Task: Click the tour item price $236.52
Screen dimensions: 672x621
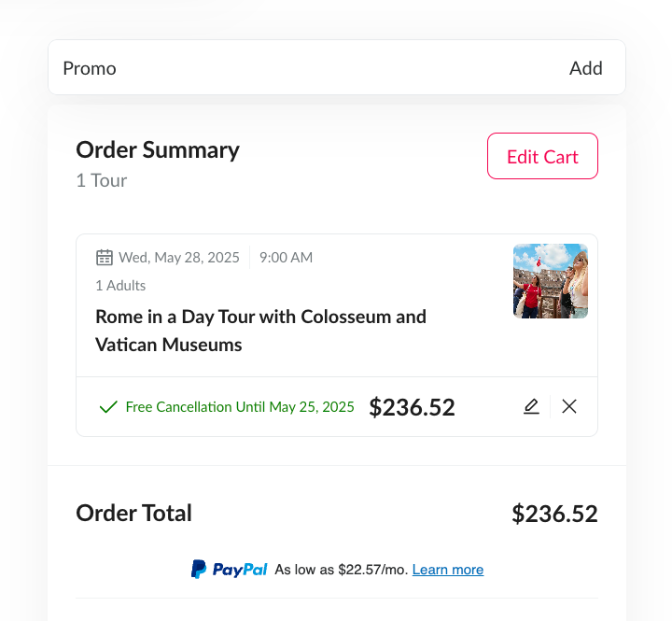Action: tap(412, 407)
